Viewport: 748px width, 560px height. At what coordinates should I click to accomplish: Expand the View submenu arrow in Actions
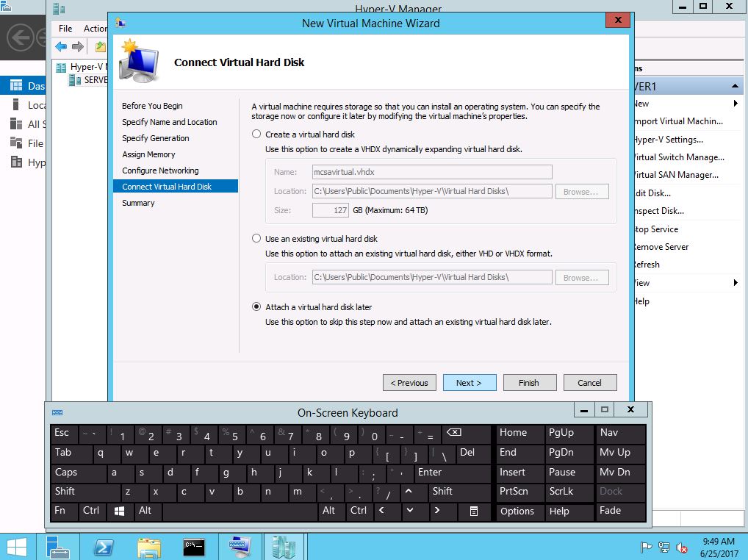click(736, 283)
